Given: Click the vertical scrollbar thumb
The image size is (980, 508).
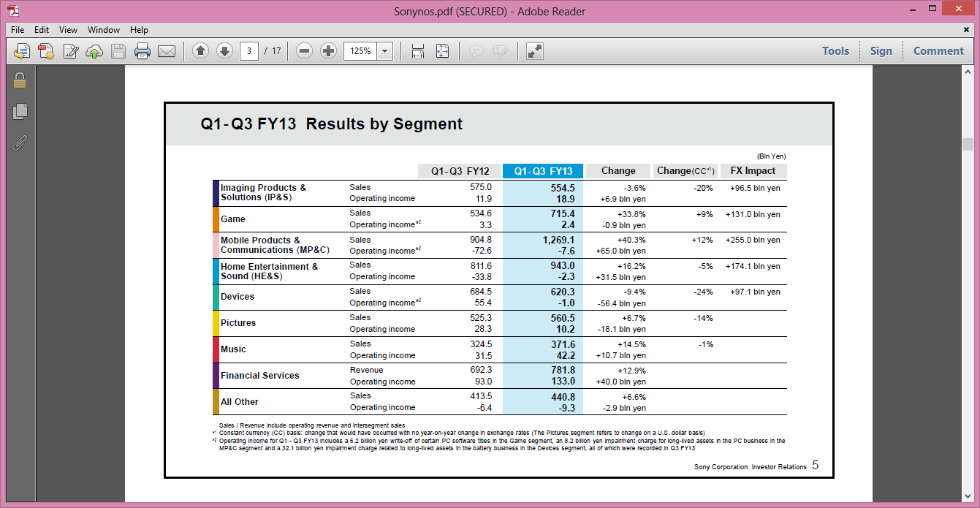Looking at the screenshot, I should coord(968,144).
